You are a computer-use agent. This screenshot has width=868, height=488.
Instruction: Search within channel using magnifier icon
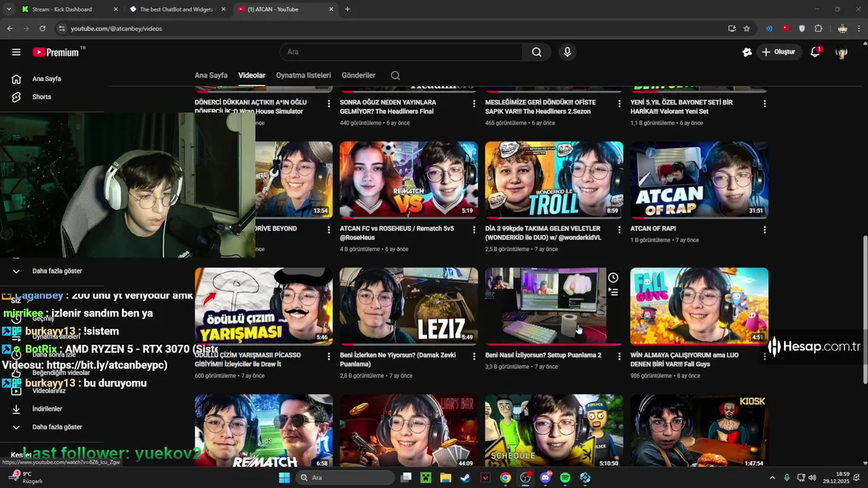395,75
